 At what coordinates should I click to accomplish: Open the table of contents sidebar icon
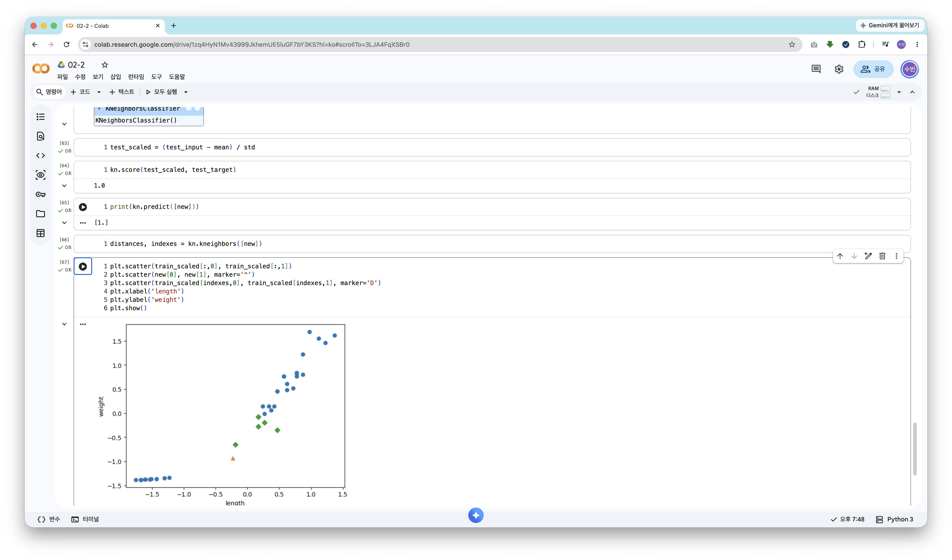tap(40, 117)
